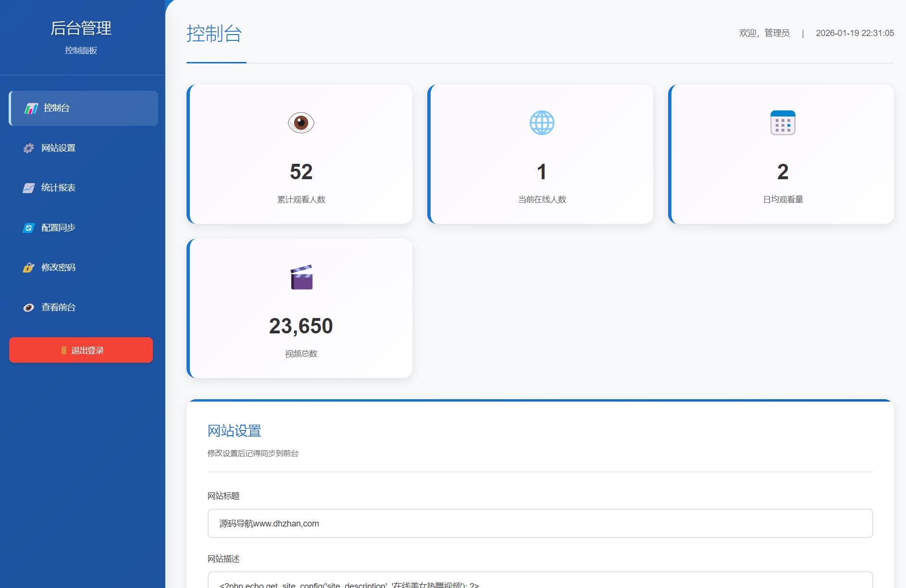Image resolution: width=906 pixels, height=588 pixels.
Task: Click the clapperboard icon above 视频总数
Action: [301, 277]
